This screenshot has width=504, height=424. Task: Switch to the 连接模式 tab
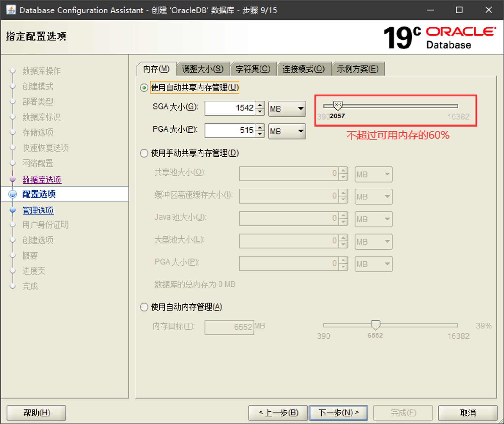click(x=303, y=69)
